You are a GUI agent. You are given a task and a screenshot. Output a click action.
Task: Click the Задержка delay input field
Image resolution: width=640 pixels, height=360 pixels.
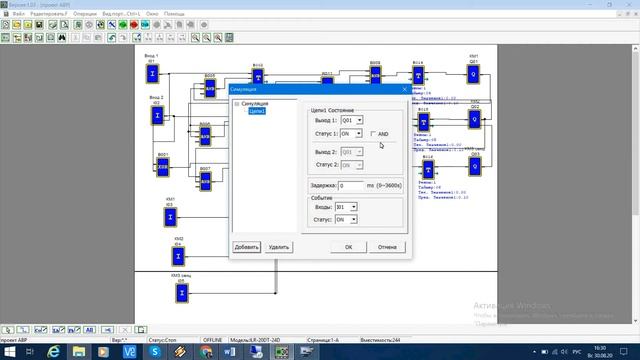point(351,185)
